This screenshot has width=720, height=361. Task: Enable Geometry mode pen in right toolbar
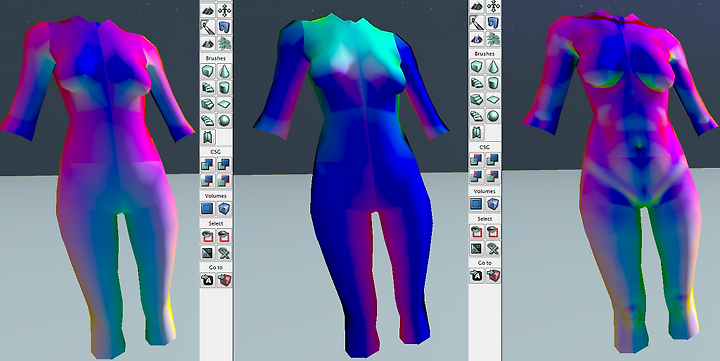[x=477, y=22]
